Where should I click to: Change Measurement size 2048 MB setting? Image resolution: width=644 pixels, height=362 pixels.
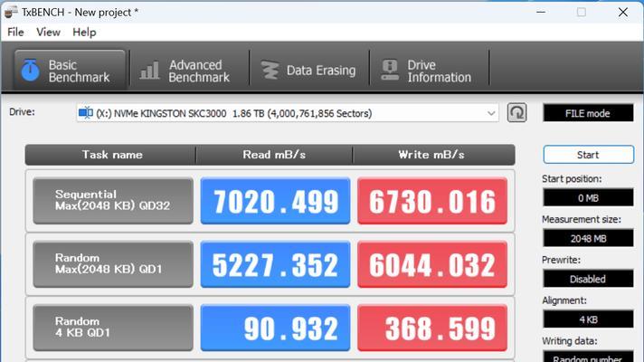(588, 238)
